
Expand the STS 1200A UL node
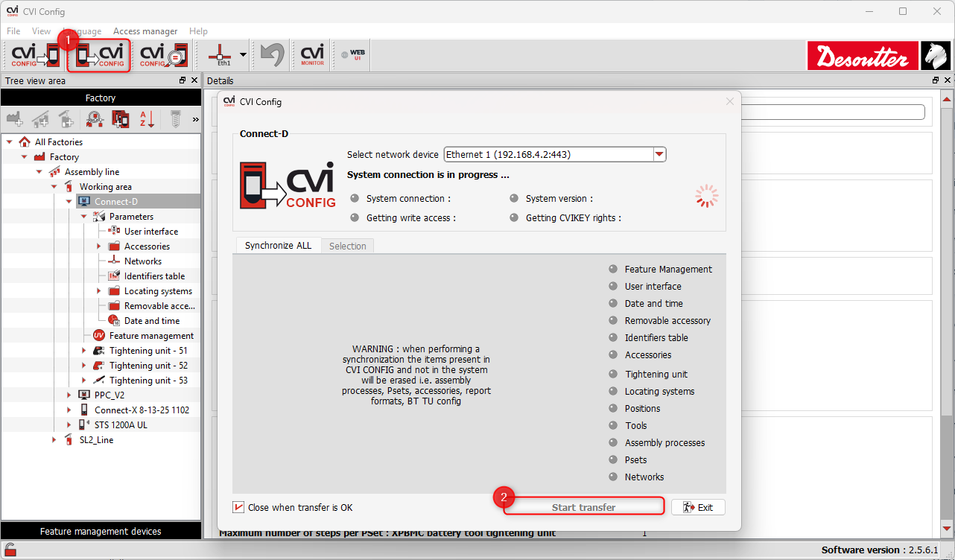tap(69, 425)
